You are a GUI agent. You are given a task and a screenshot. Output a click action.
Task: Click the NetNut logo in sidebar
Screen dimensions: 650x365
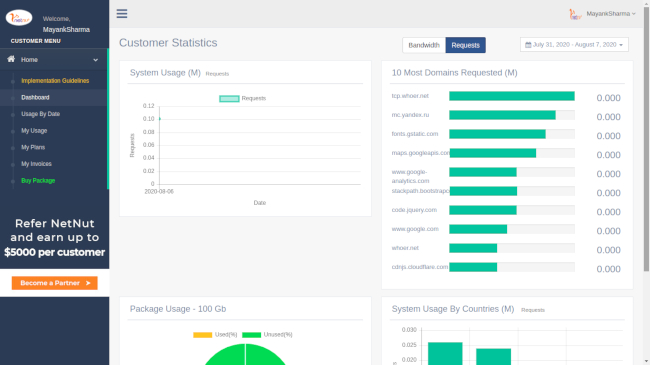(x=19, y=18)
